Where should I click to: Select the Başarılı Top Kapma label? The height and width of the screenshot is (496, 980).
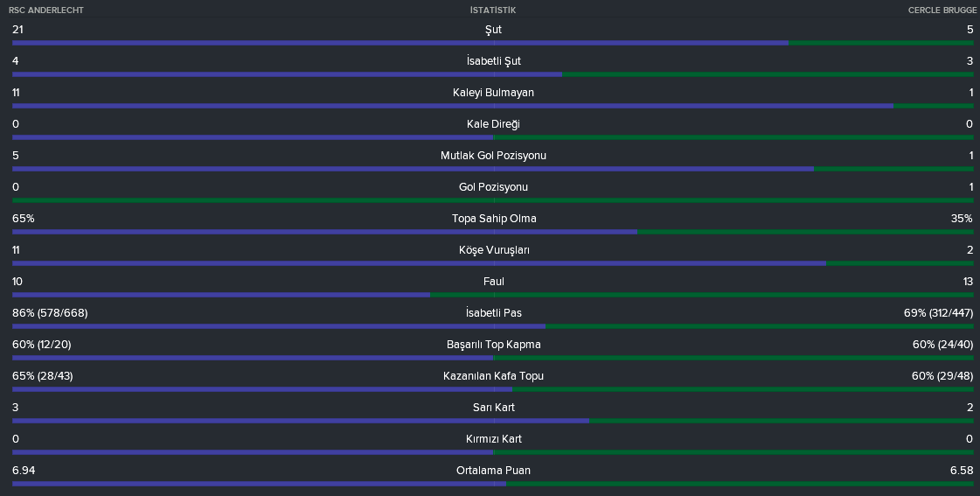pyautogui.click(x=493, y=345)
